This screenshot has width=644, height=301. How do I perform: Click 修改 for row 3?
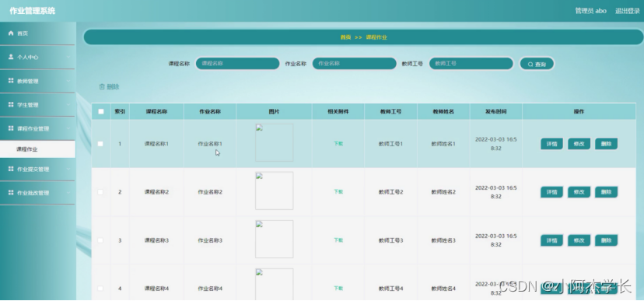click(x=579, y=240)
